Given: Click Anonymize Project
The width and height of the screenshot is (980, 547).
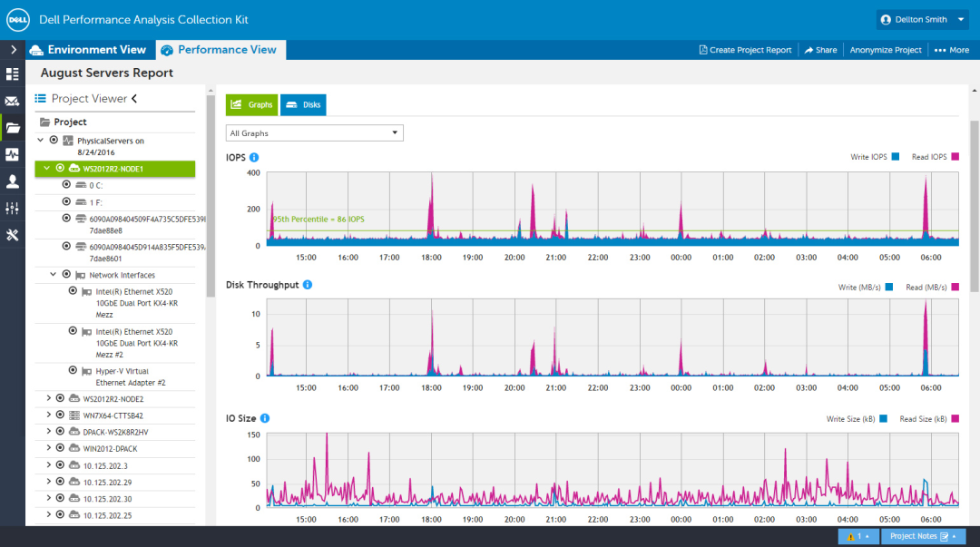Looking at the screenshot, I should click(886, 50).
